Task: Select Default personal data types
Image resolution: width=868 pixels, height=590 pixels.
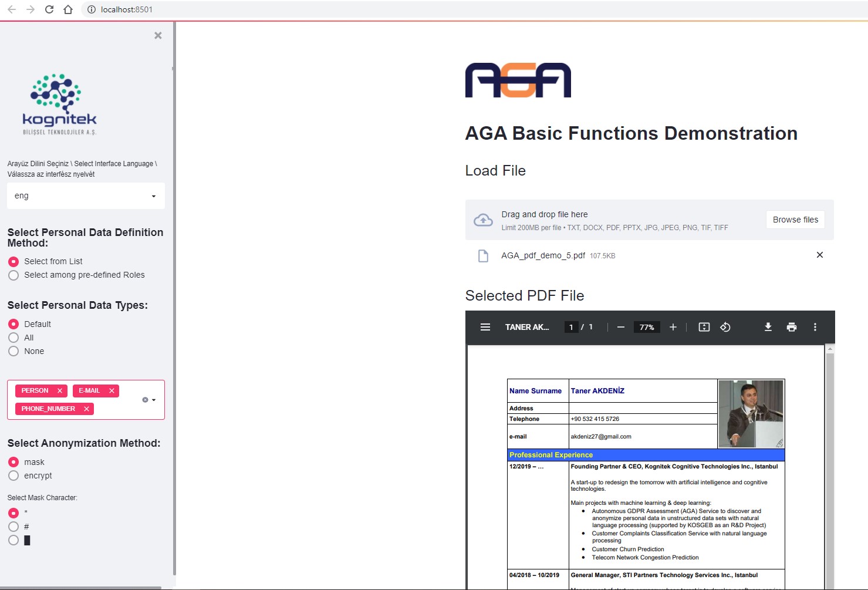Action: (x=30, y=324)
